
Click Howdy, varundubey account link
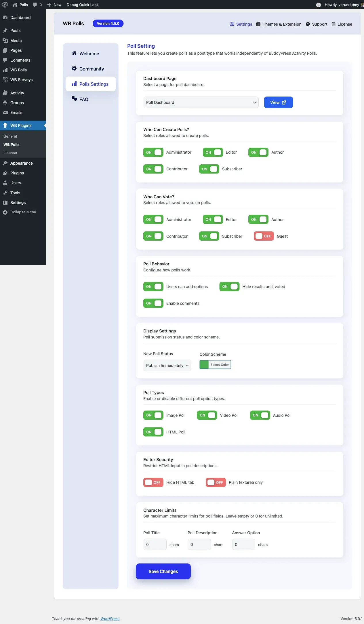pos(342,5)
